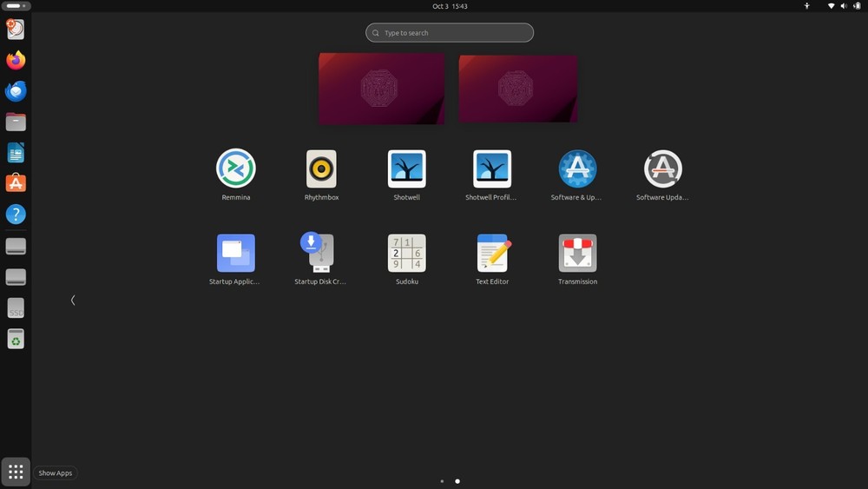Image resolution: width=868 pixels, height=489 pixels.
Task: Click the Type to search field
Action: [x=450, y=33]
